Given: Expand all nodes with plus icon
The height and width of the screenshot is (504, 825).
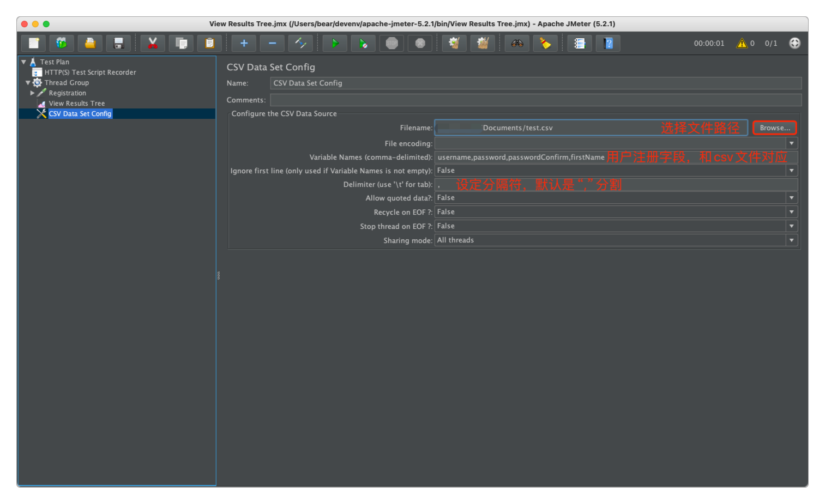Looking at the screenshot, I should 244,43.
